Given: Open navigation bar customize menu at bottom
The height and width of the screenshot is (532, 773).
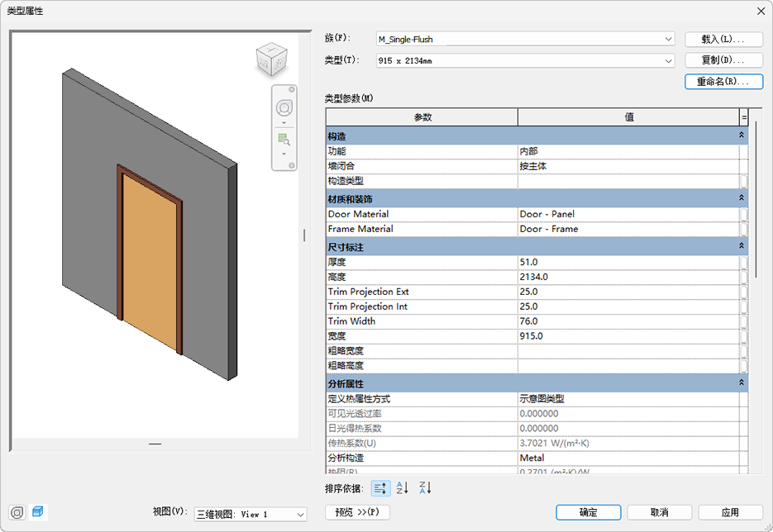Looking at the screenshot, I should (292, 165).
